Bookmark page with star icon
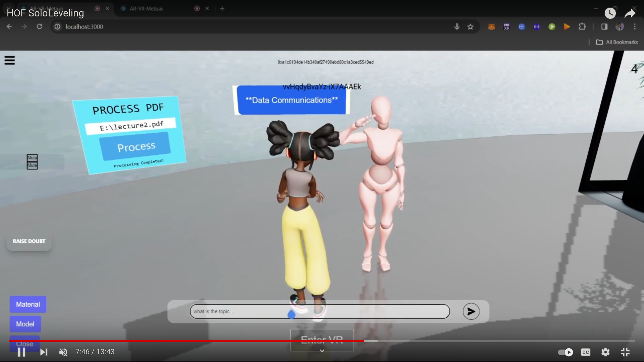The width and height of the screenshot is (644, 362). pos(470,27)
